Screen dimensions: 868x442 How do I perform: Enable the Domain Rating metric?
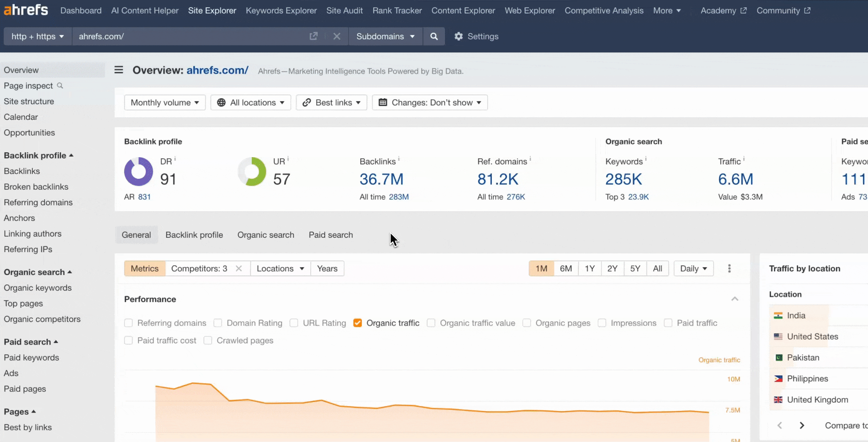pos(218,323)
